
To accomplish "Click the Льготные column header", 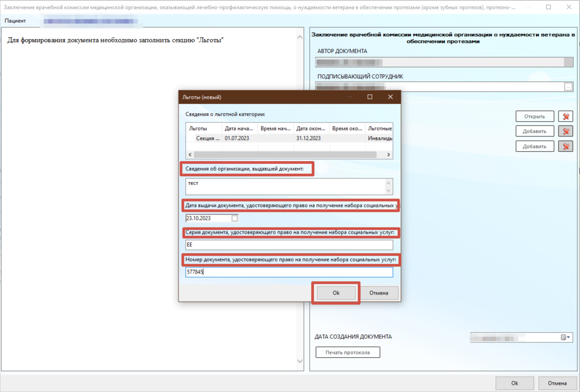I will (379, 128).
